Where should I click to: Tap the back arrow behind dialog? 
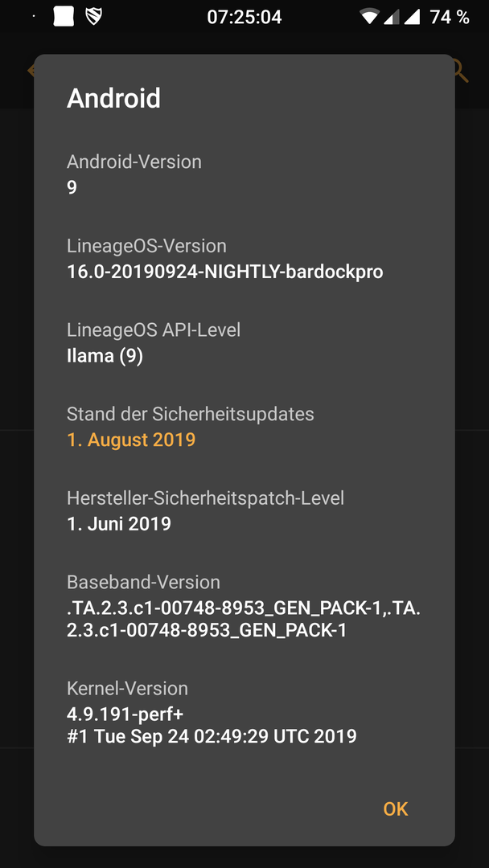[x=31, y=70]
